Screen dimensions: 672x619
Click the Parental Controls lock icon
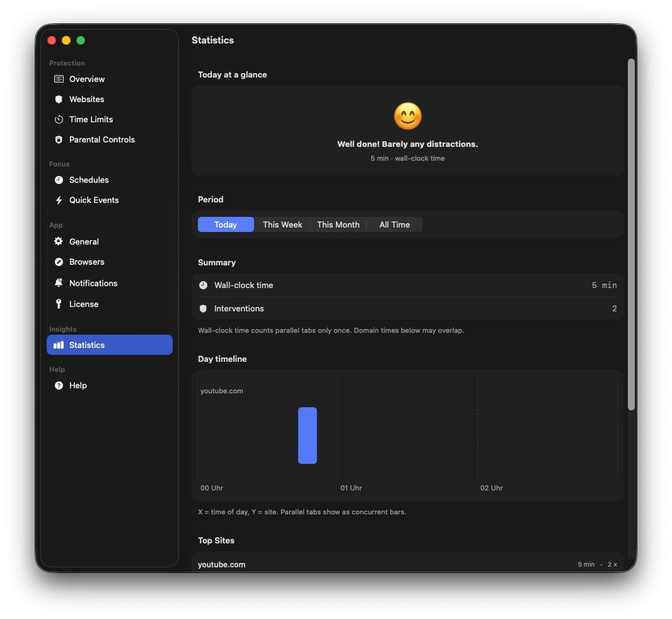[x=59, y=139]
